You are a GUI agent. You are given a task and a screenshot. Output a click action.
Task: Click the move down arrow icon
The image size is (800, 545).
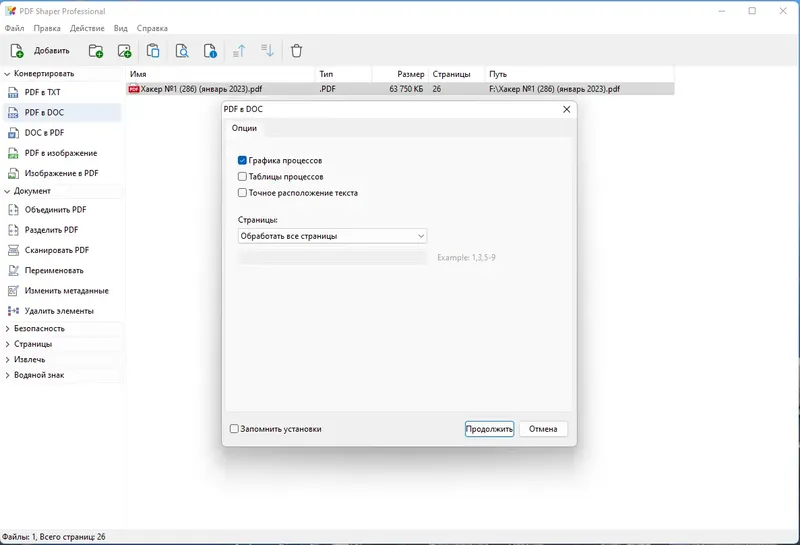click(267, 51)
